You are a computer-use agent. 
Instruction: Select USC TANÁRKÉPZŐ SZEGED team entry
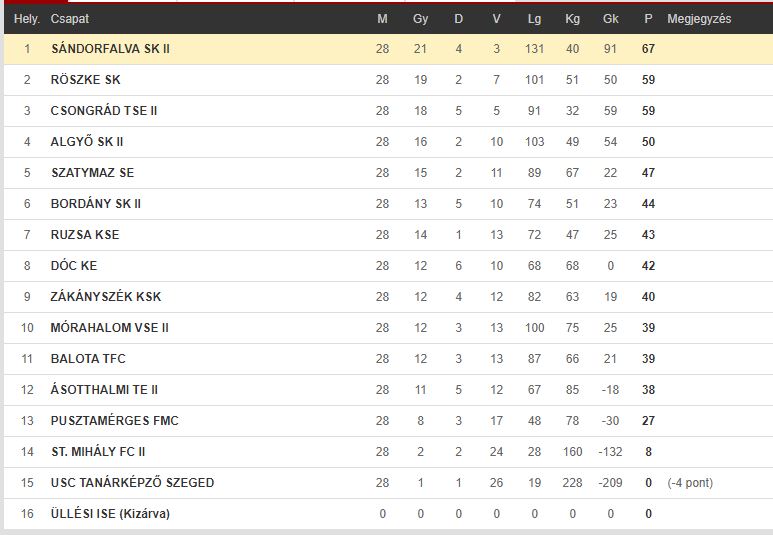132,483
